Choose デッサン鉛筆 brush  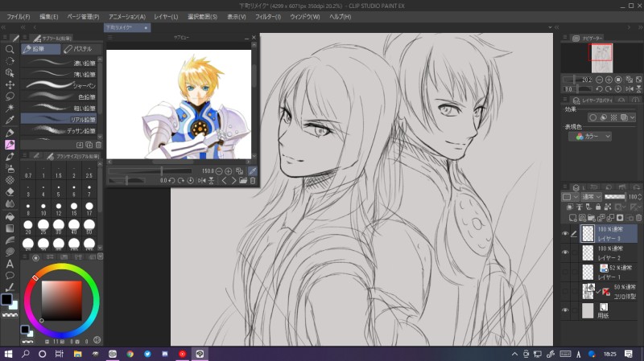pos(59,130)
